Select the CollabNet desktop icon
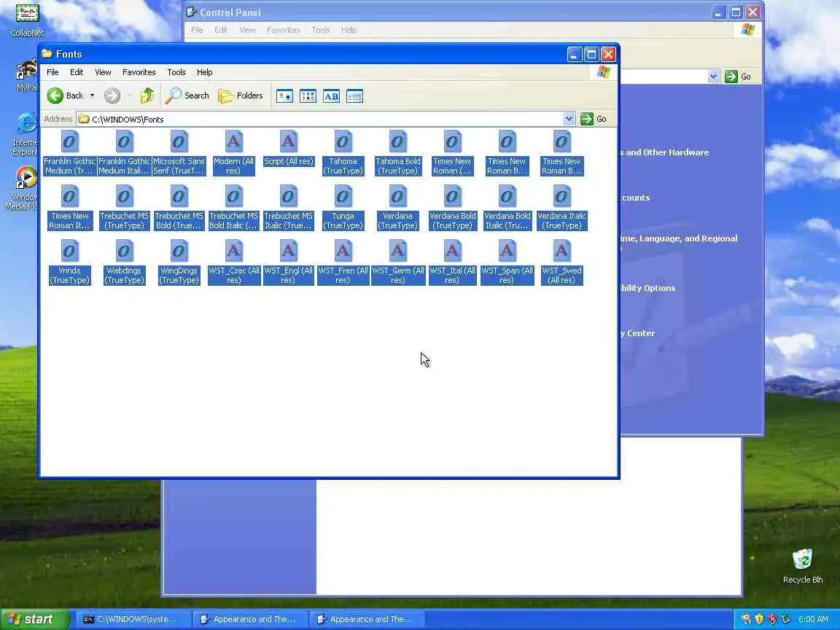The width and height of the screenshot is (840, 630). 27,20
